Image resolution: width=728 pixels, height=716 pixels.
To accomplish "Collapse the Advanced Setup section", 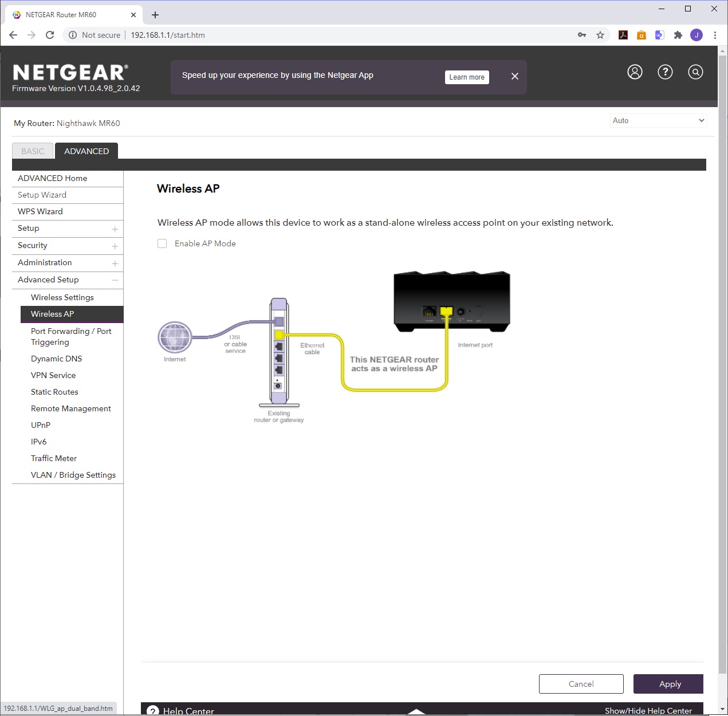I will pos(68,280).
